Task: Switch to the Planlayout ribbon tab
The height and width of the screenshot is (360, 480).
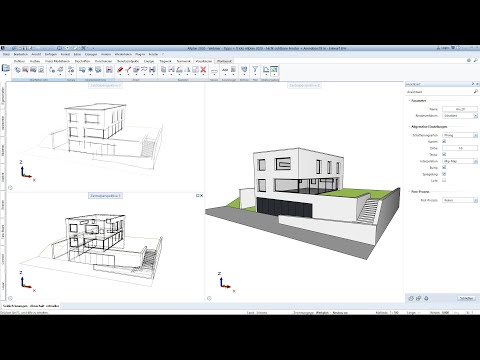Action: click(x=224, y=61)
